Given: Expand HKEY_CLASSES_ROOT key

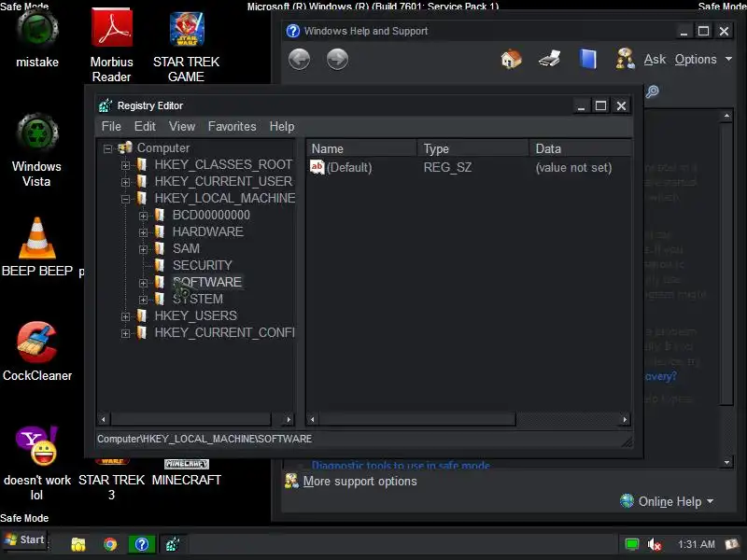Looking at the screenshot, I should (x=125, y=166).
